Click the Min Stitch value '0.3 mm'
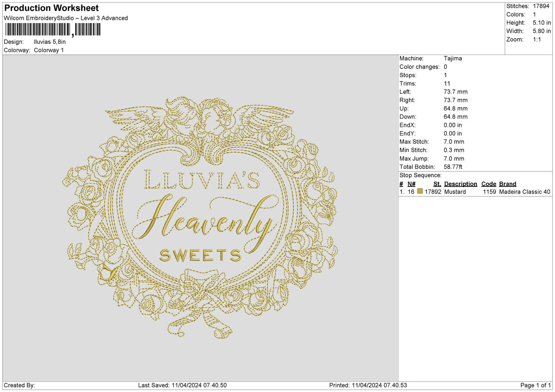This screenshot has height=392, width=555. pyautogui.click(x=454, y=150)
